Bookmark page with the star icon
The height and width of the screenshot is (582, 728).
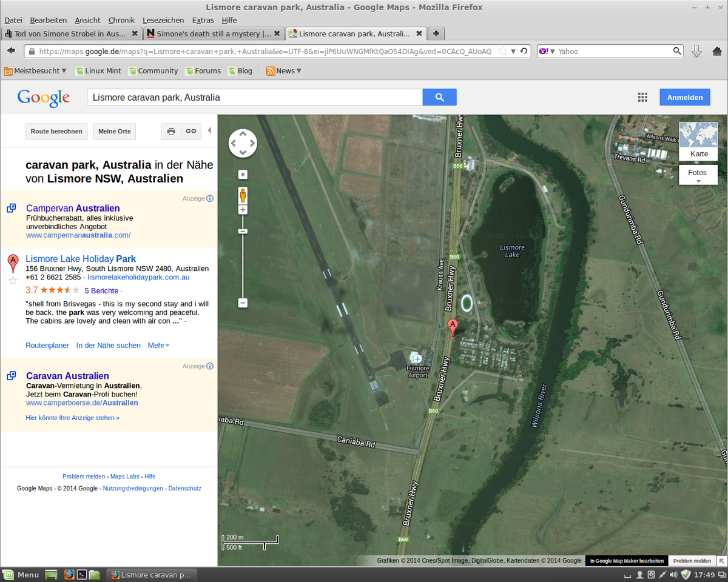tap(502, 52)
